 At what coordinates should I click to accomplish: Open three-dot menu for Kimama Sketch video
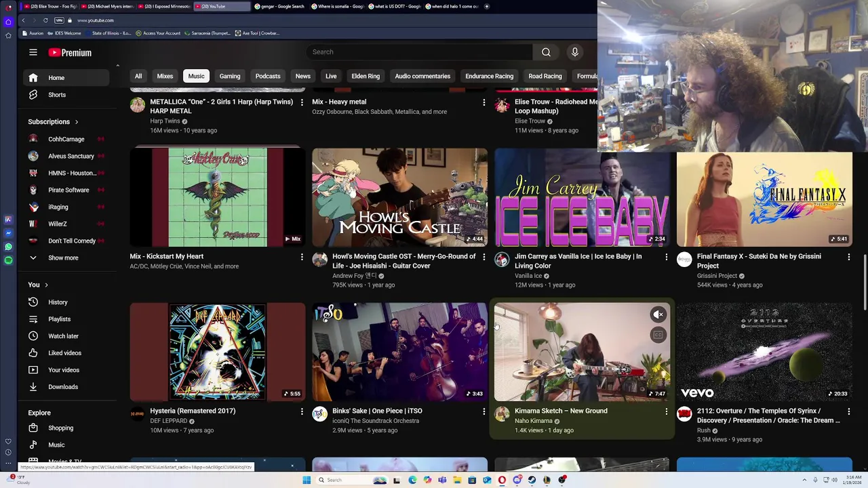[666, 411]
